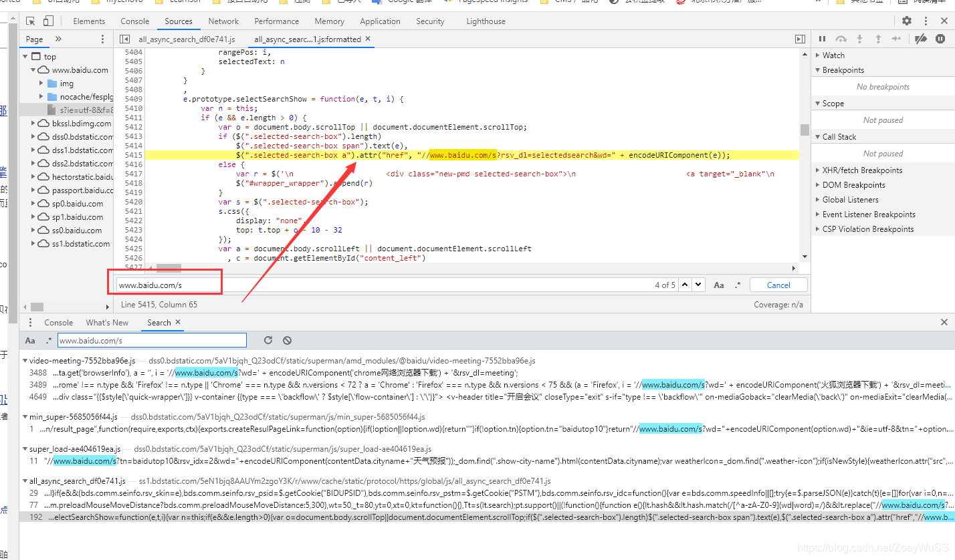Refresh the search results
This screenshot has height=560, width=955.
[x=268, y=340]
